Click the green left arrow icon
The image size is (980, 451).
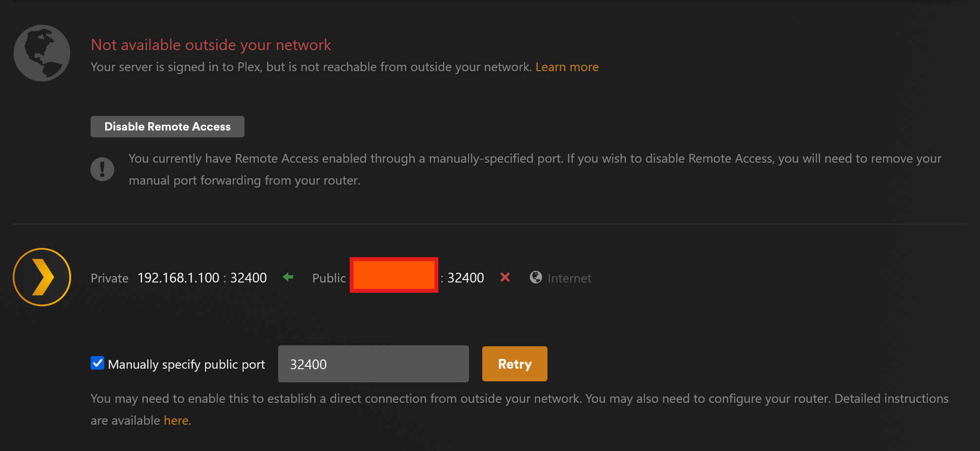click(x=288, y=277)
